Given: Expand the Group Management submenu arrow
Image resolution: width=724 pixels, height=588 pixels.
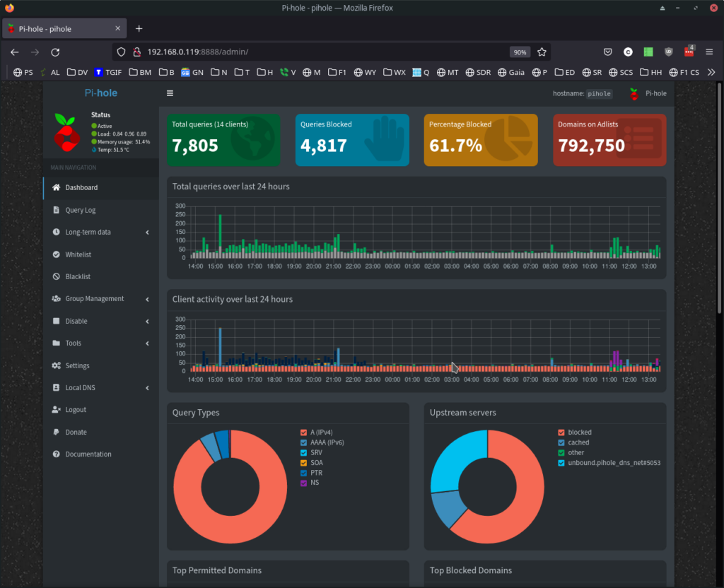Looking at the screenshot, I should [147, 299].
